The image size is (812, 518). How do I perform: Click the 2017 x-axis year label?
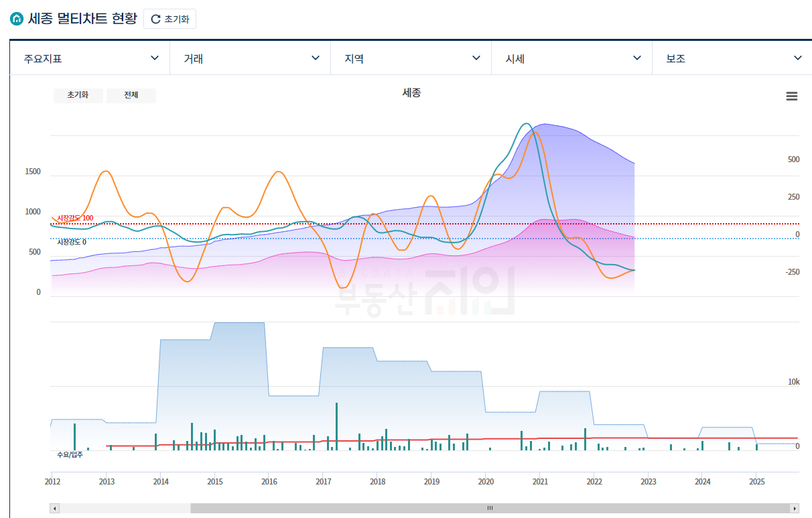(324, 481)
